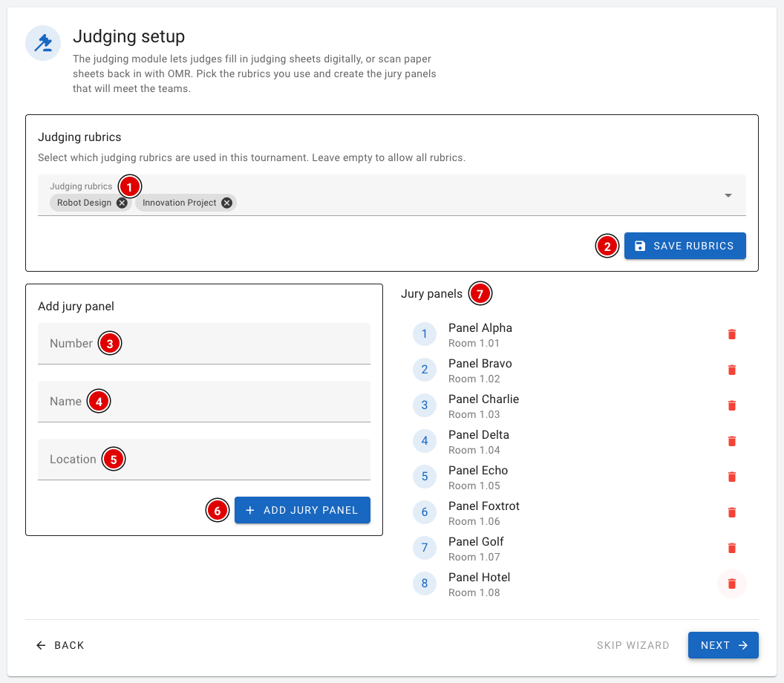Click the Room 1.04 location text
Viewport: 784px width, 683px height.
pyautogui.click(x=474, y=450)
